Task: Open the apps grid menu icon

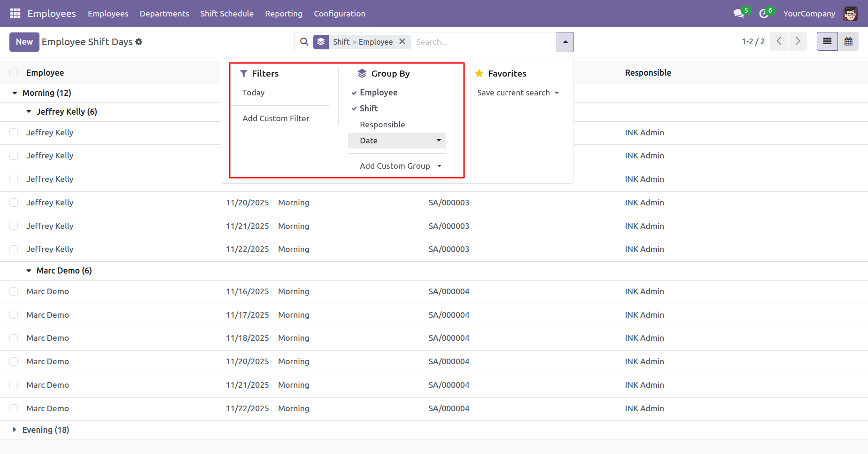Action: point(15,14)
